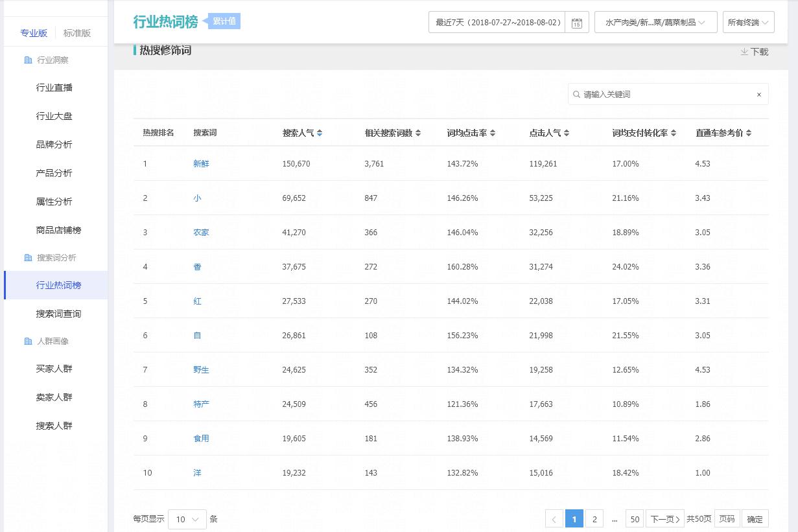Click the 行业热词榜 page title
Viewport: 798px width, 532px height.
[x=165, y=21]
